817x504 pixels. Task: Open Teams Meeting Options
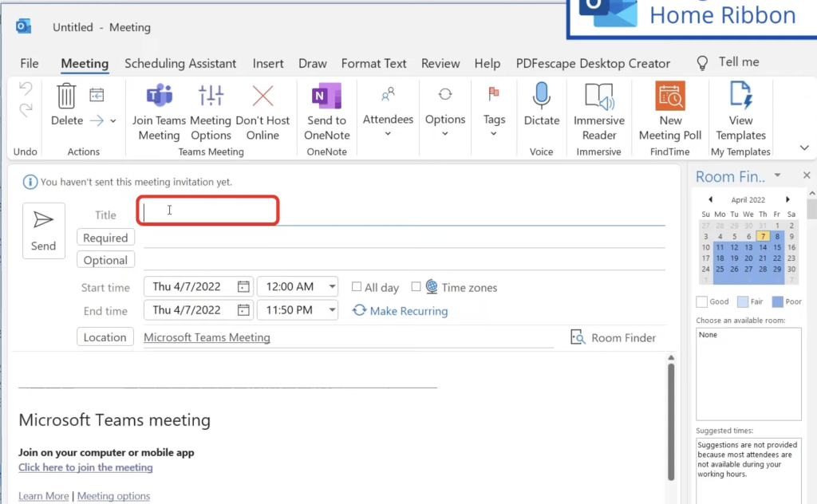point(211,112)
